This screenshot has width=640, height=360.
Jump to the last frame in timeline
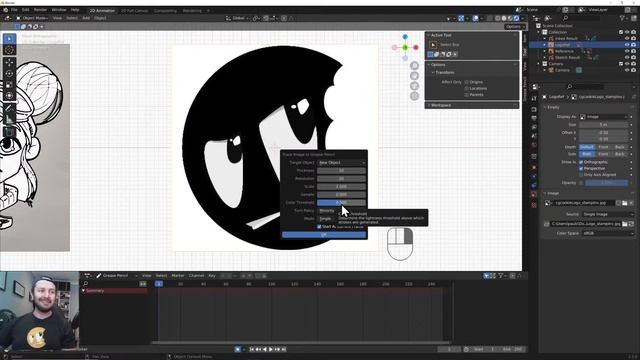(x=284, y=349)
